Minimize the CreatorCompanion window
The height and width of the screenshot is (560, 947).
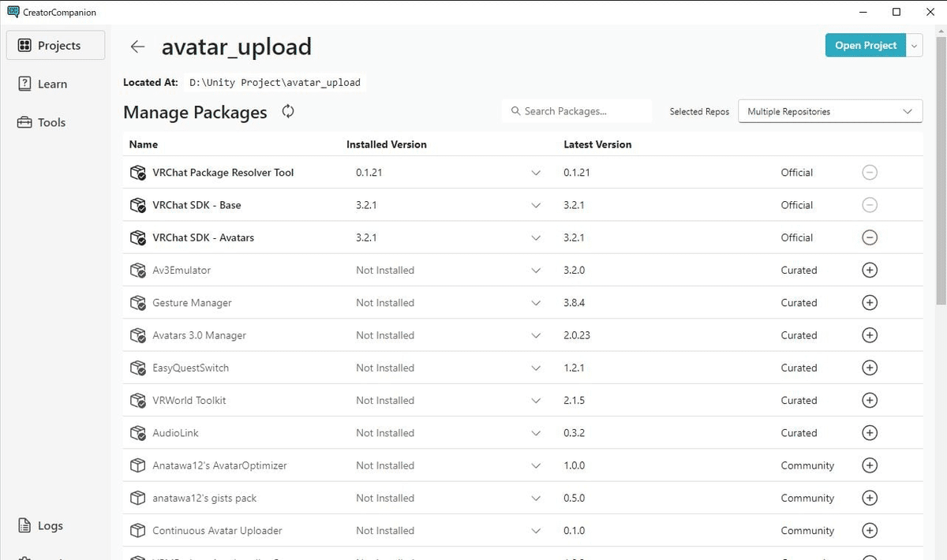click(862, 12)
